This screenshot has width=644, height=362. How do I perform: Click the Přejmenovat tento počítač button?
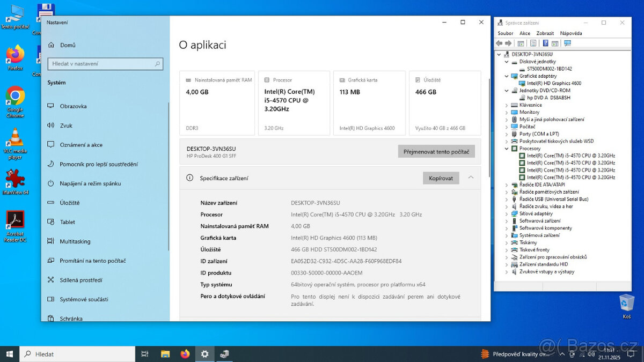436,151
